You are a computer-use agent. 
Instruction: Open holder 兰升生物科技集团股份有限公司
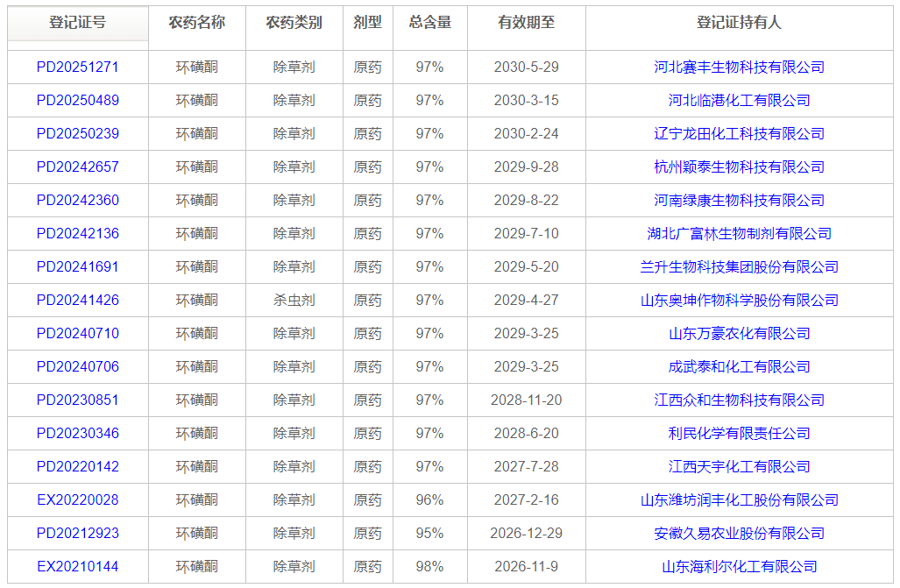739,267
